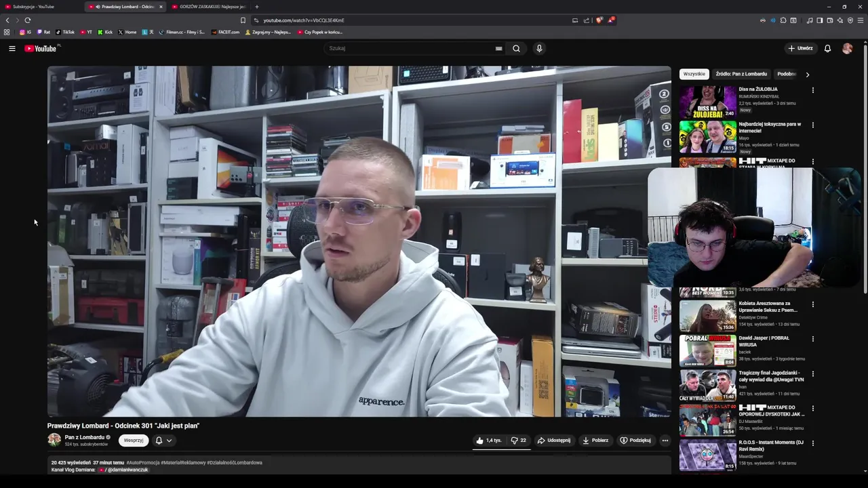
Task: Open Brave Rewards triangle icon
Action: (610, 20)
